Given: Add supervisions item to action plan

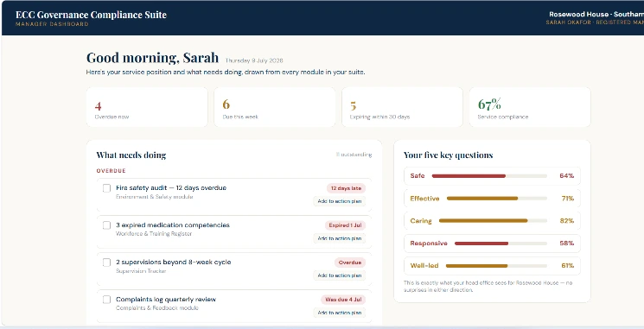Looking at the screenshot, I should (339, 275).
